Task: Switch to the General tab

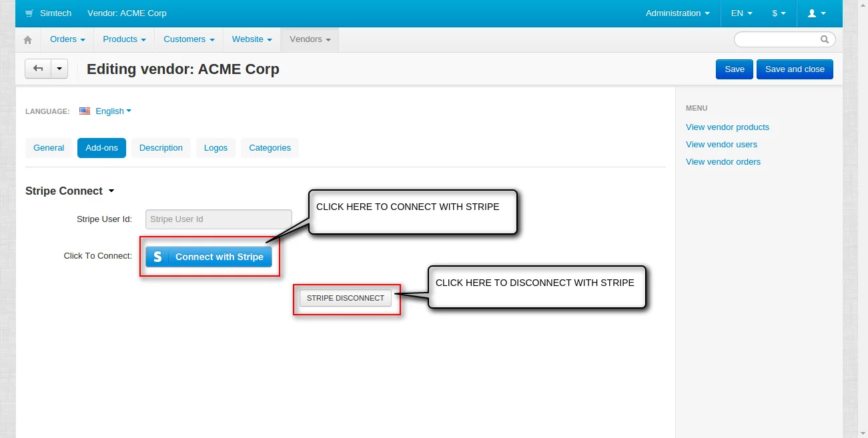Action: click(x=49, y=148)
